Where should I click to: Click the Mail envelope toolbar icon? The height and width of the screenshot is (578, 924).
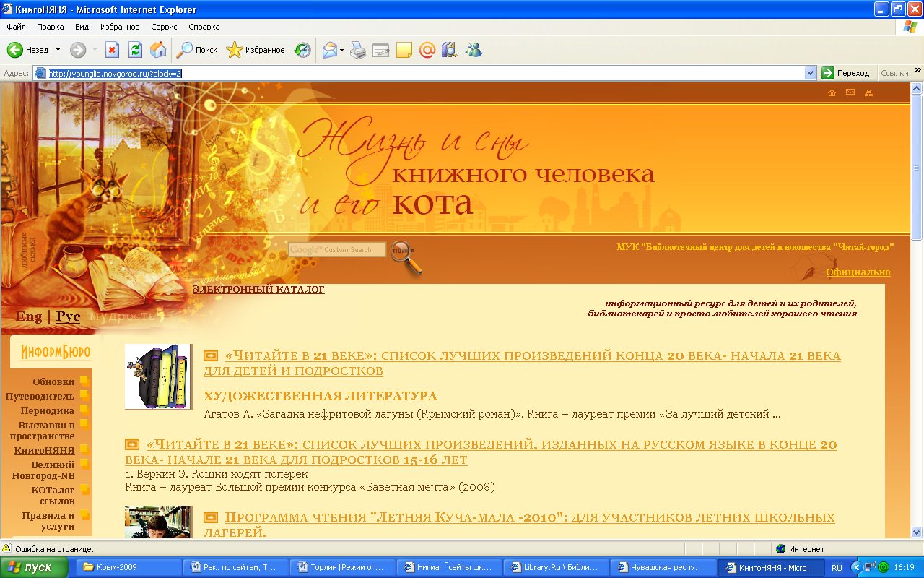[330, 50]
